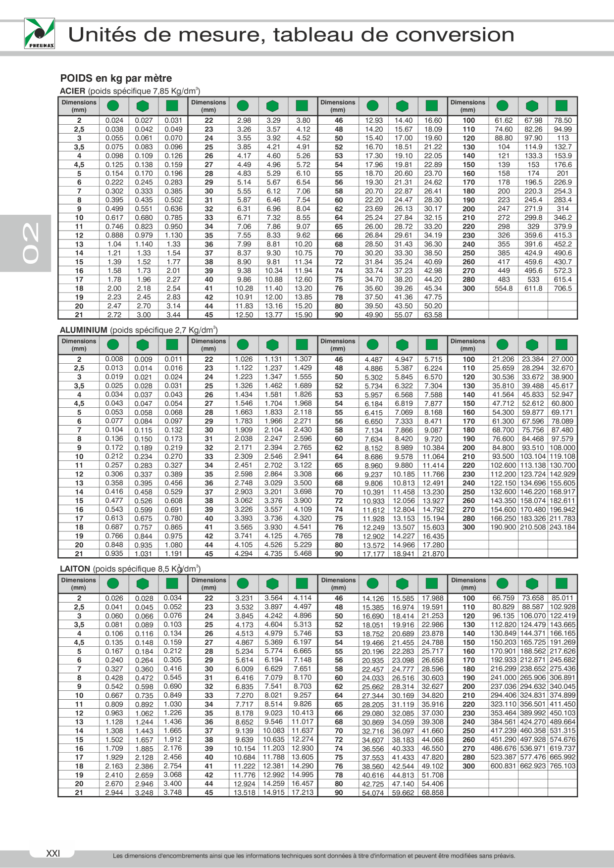Click '5.468' in ALUMINIUM row 45
This screenshot has height=868, width=614.
[x=303, y=554]
